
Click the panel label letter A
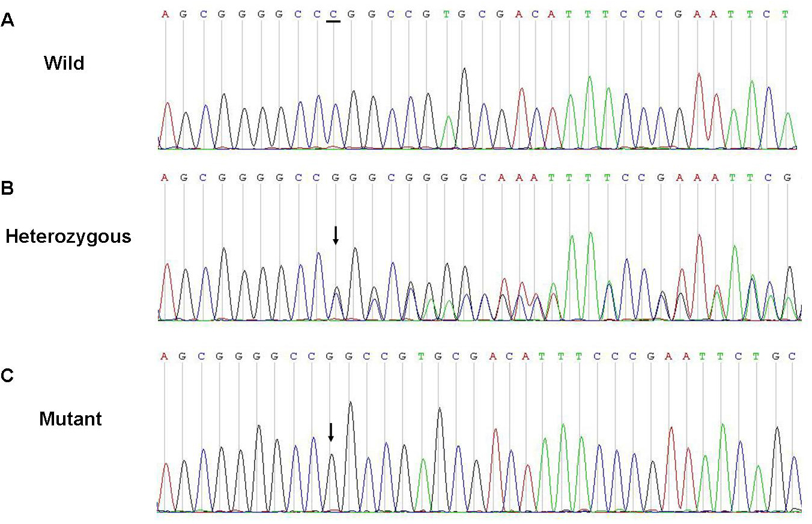(x=7, y=20)
